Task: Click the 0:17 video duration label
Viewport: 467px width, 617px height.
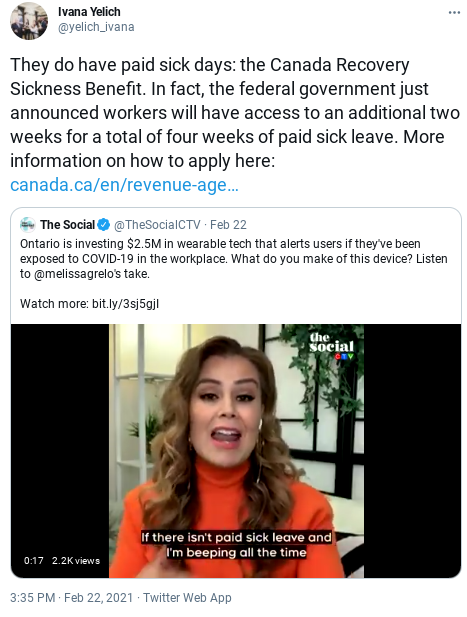Action: 33,560
